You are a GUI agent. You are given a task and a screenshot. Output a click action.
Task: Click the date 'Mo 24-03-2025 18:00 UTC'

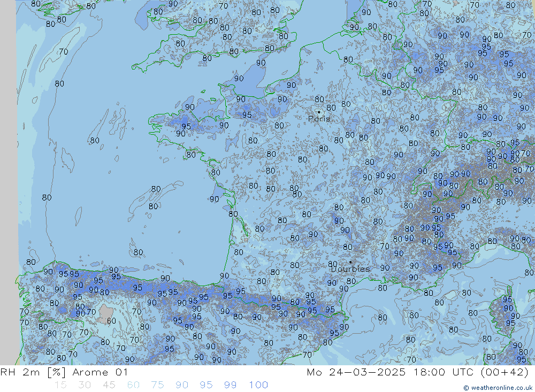tap(391, 372)
